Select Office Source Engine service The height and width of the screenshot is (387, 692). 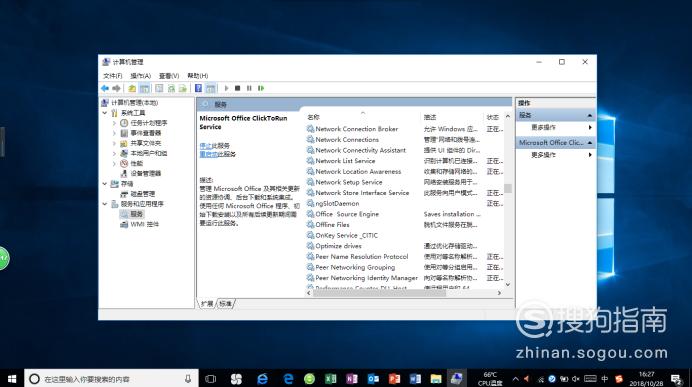[x=347, y=214]
